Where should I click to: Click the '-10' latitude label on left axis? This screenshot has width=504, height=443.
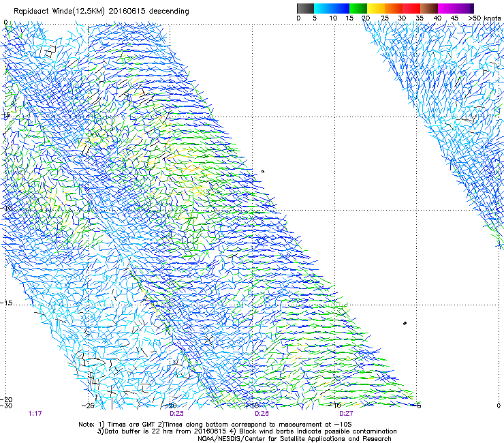pyautogui.click(x=6, y=208)
